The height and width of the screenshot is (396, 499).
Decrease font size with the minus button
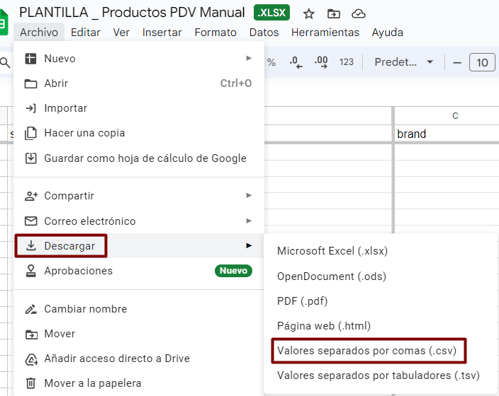457,63
